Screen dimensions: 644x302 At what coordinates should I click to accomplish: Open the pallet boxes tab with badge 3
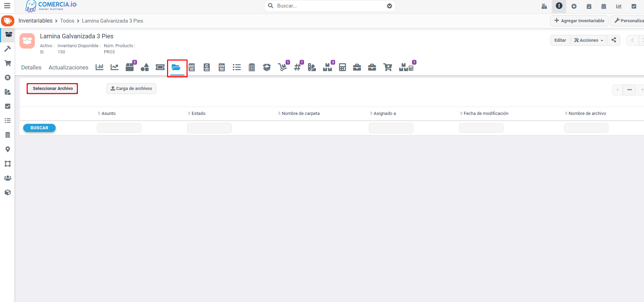pos(328,67)
